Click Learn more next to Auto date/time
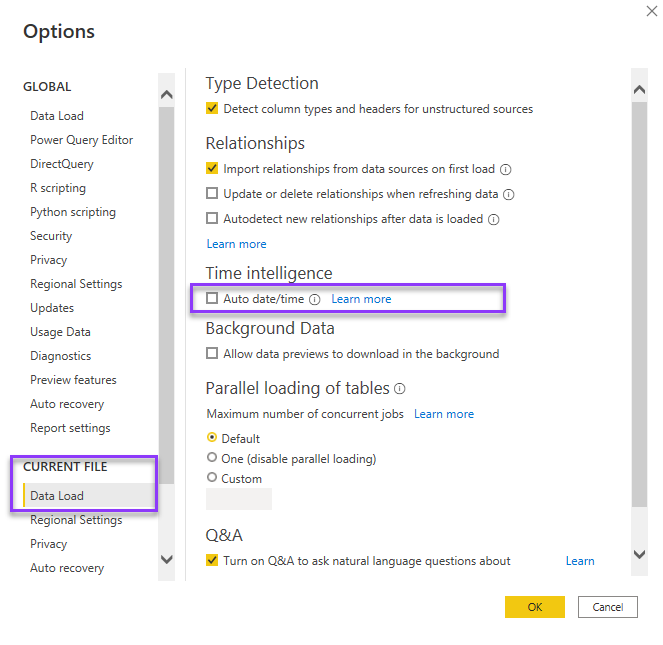The image size is (663, 645). click(x=361, y=299)
